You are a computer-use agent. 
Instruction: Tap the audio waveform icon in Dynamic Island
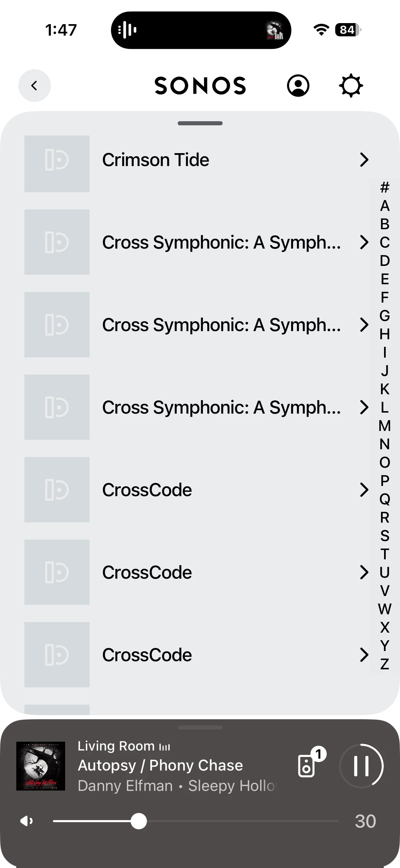[127, 30]
